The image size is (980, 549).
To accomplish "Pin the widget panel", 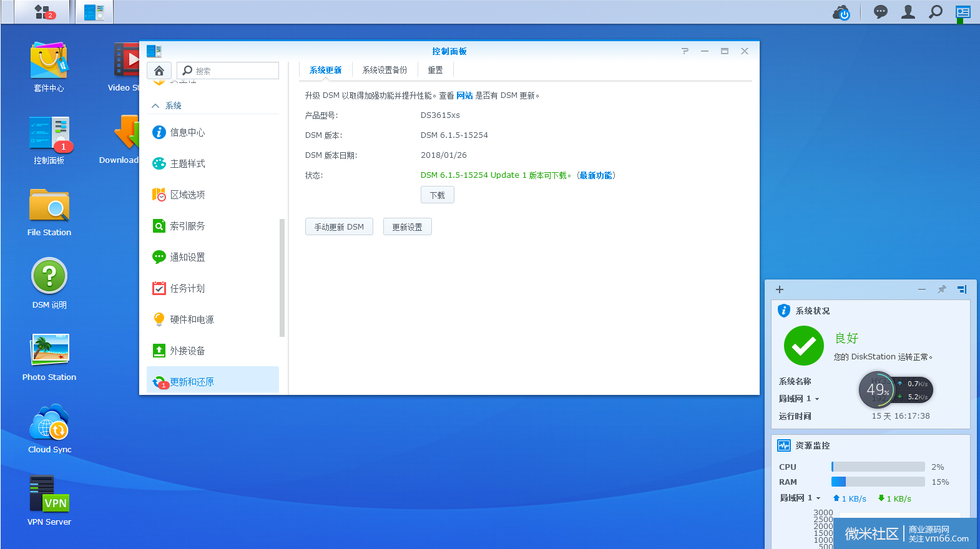I will (x=942, y=289).
